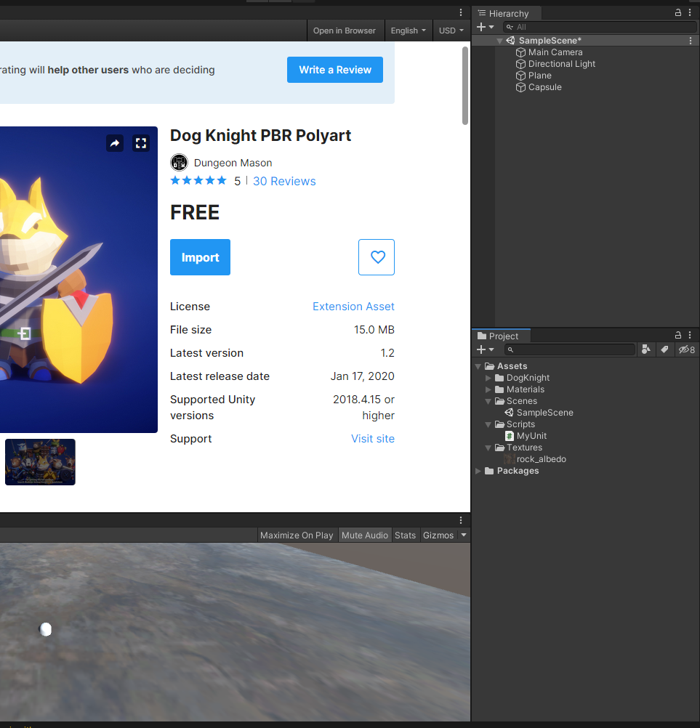Click the Dungeon Mason publisher avatar
This screenshot has height=728, width=700.
[x=180, y=163]
